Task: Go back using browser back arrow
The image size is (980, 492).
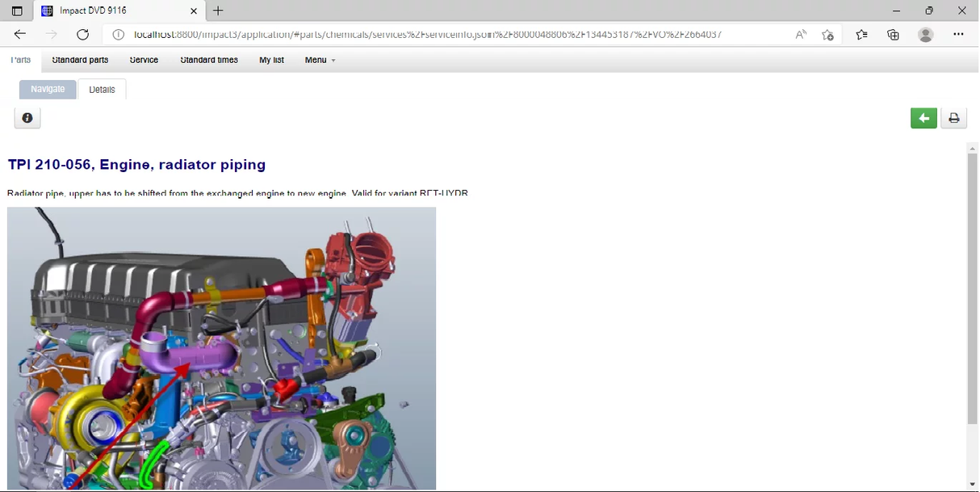Action: pos(20,34)
